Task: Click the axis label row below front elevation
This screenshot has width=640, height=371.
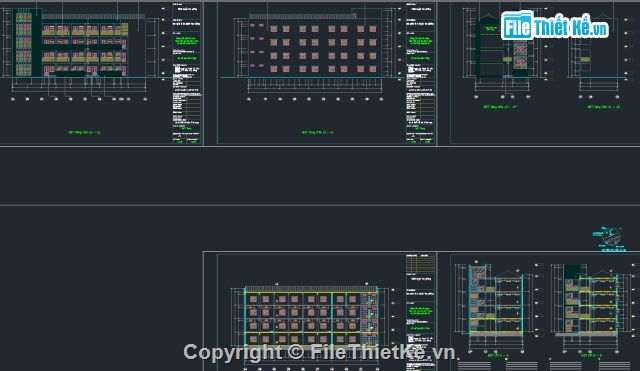Action: [x=79, y=99]
